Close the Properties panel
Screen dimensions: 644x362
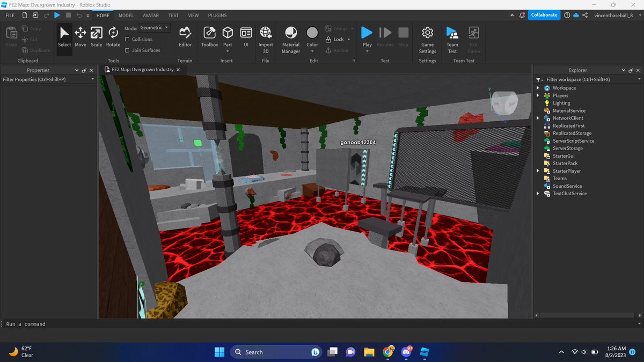[x=91, y=70]
